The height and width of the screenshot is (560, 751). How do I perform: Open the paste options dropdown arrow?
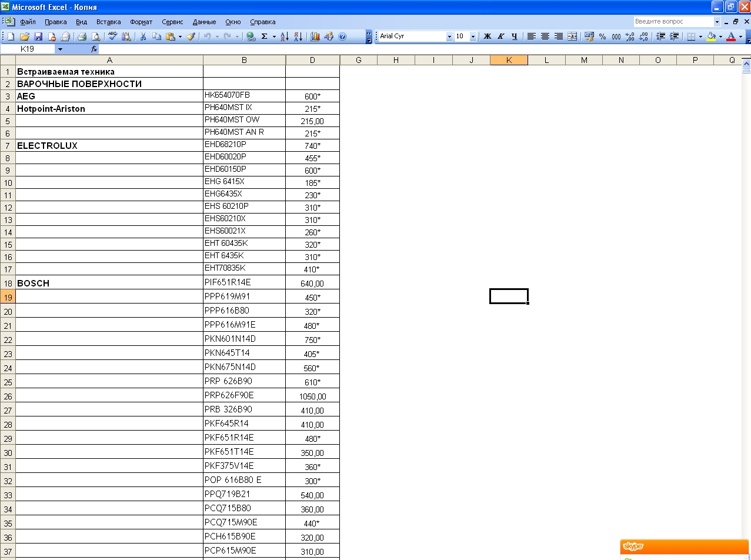180,36
